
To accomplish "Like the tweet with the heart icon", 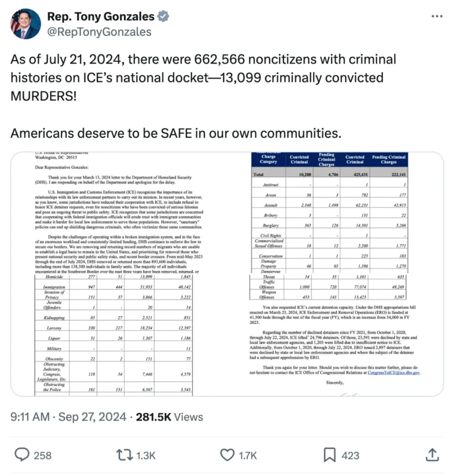I will tap(227, 455).
